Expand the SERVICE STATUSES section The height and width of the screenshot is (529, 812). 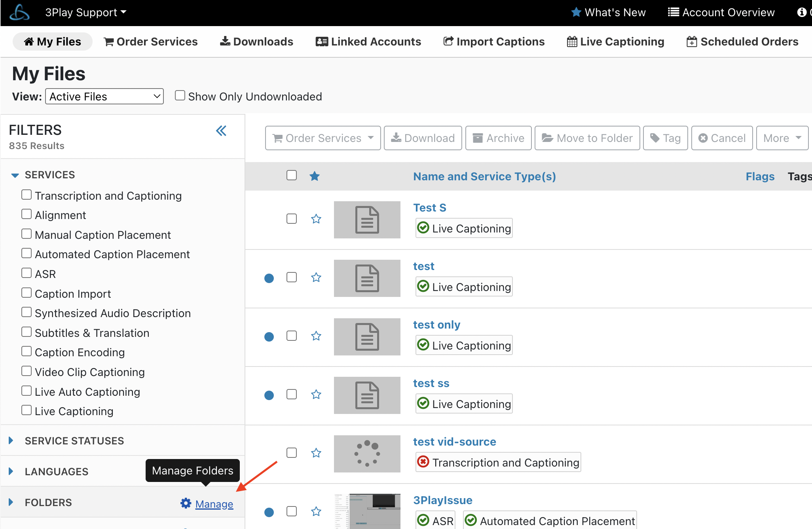tap(11, 440)
